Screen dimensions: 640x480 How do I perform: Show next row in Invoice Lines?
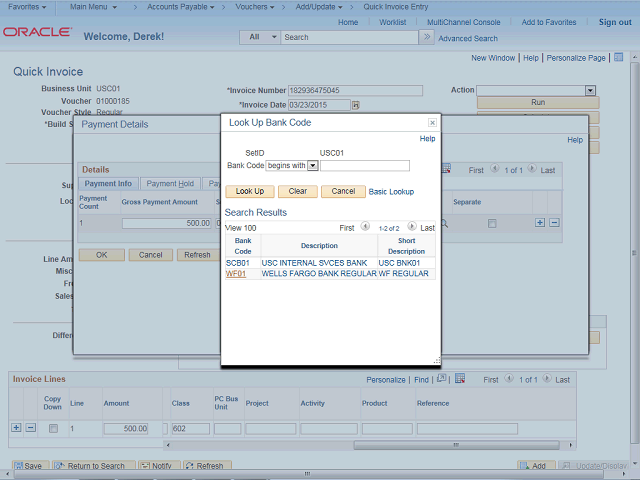click(x=547, y=378)
